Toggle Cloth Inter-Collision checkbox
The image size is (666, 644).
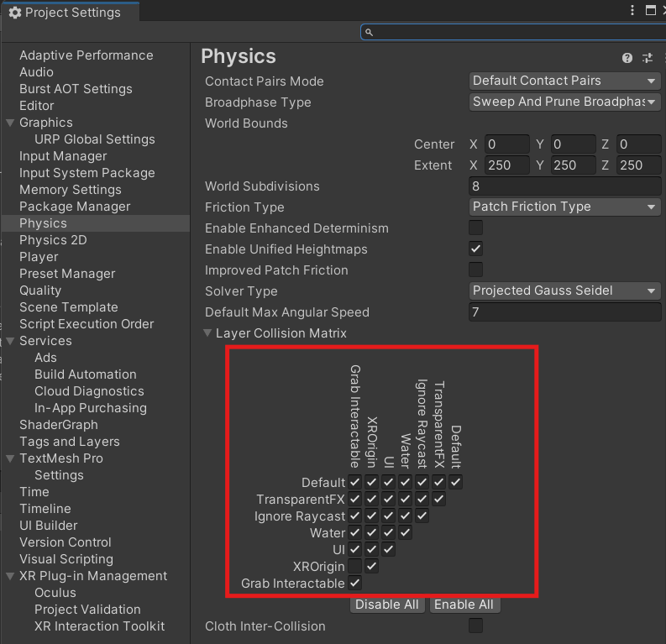(475, 626)
